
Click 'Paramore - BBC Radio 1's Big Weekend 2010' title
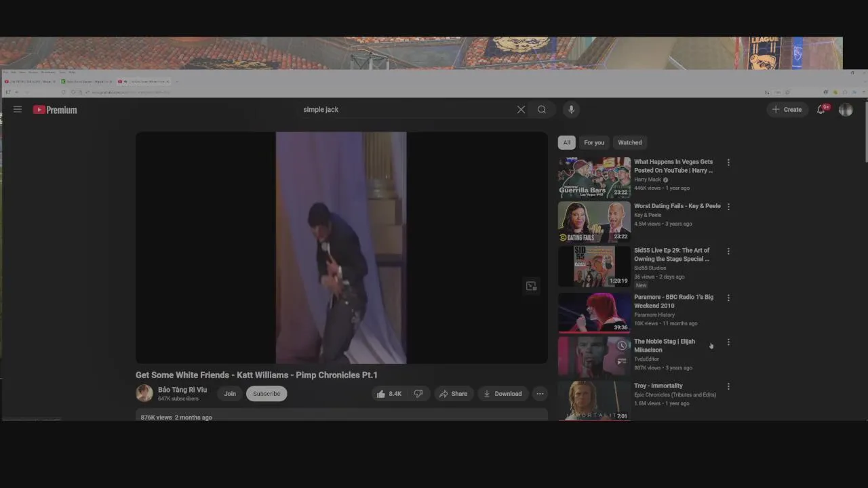[x=673, y=301]
